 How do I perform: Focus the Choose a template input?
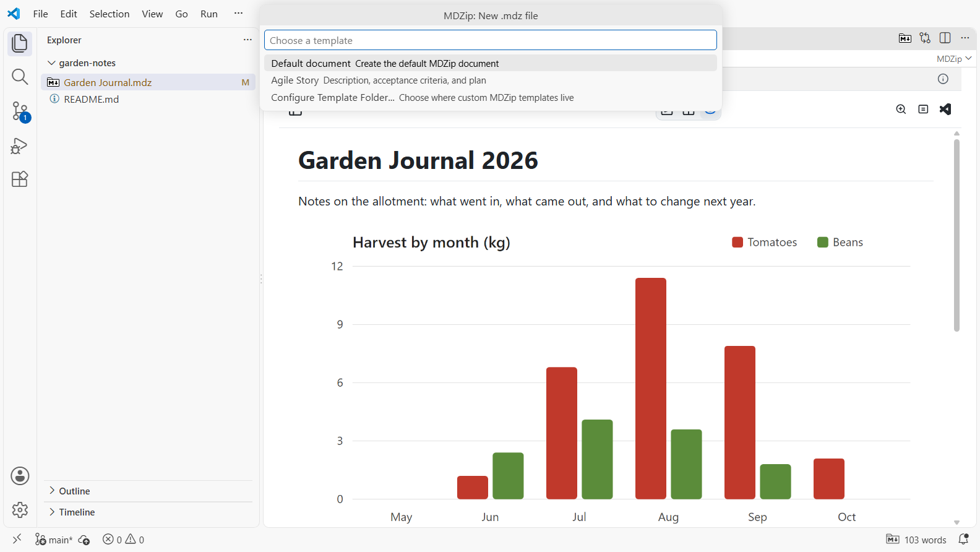(491, 40)
